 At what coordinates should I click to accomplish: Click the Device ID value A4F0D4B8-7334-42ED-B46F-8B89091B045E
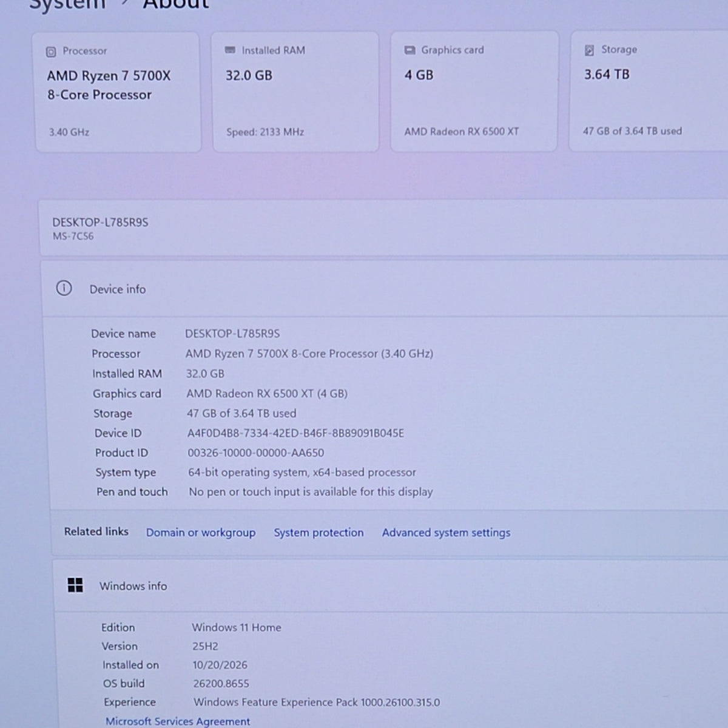click(295, 433)
